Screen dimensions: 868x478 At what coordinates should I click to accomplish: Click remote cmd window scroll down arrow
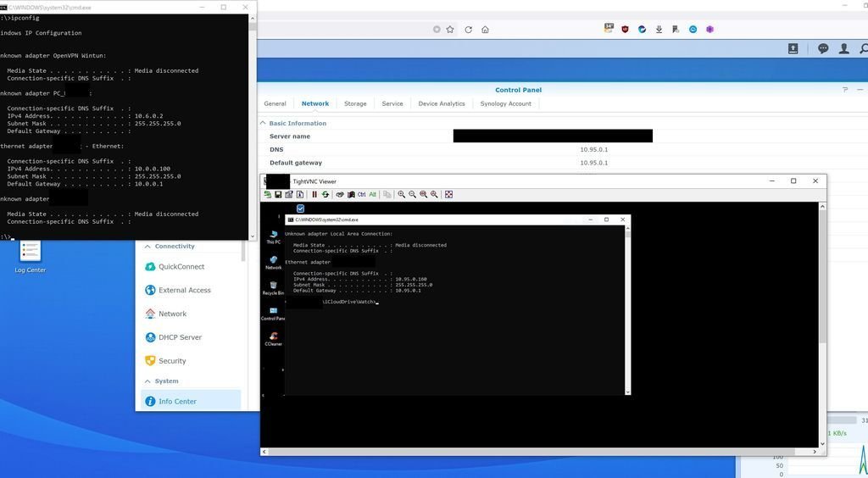tap(627, 392)
